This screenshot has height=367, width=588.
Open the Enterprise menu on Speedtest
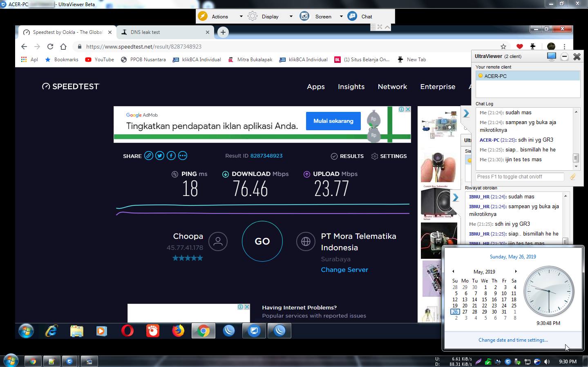tap(438, 87)
